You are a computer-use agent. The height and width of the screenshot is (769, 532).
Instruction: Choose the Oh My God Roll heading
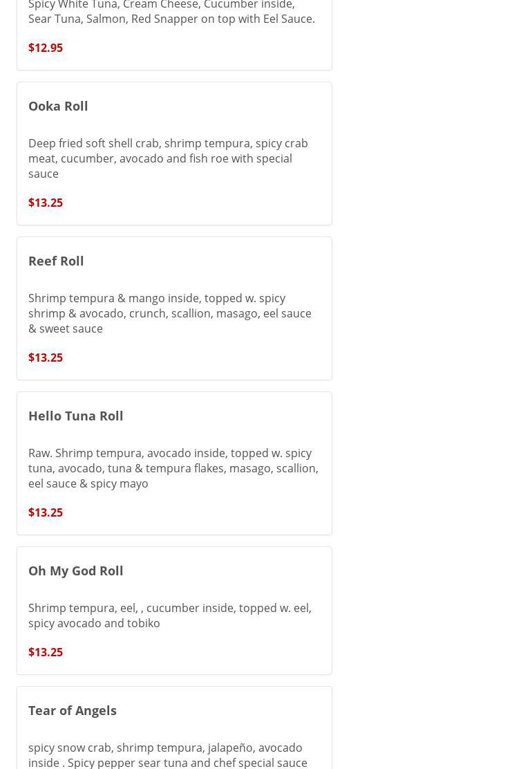(x=75, y=571)
